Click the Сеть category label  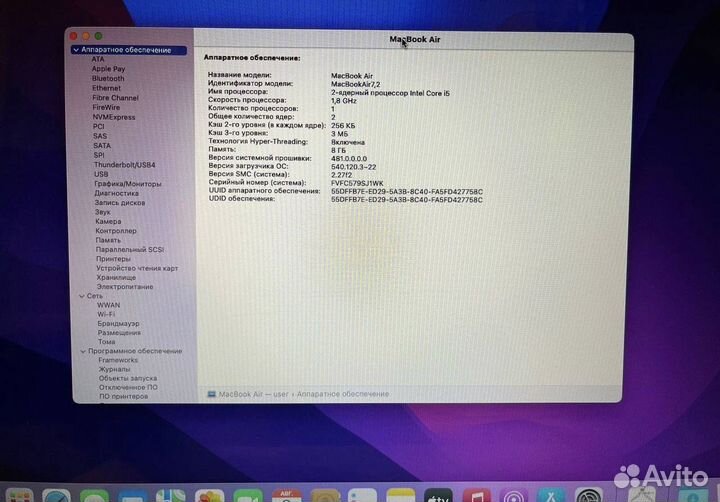[95, 296]
